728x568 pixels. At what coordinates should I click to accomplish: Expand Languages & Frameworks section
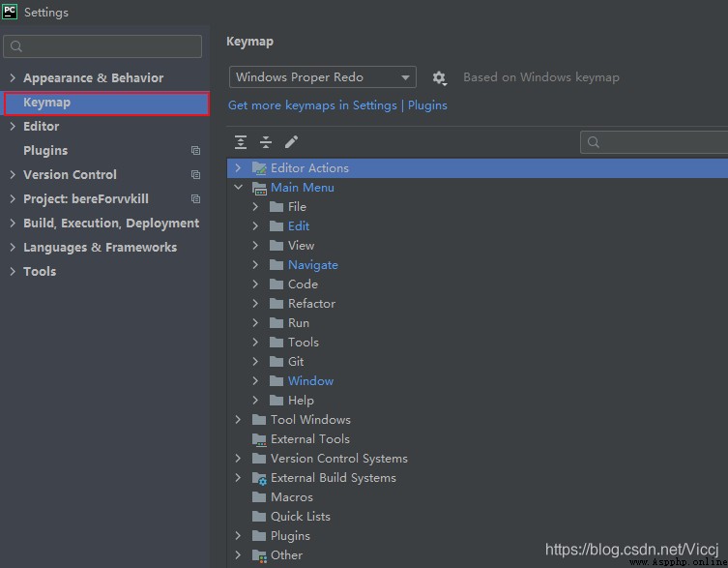tap(13, 248)
